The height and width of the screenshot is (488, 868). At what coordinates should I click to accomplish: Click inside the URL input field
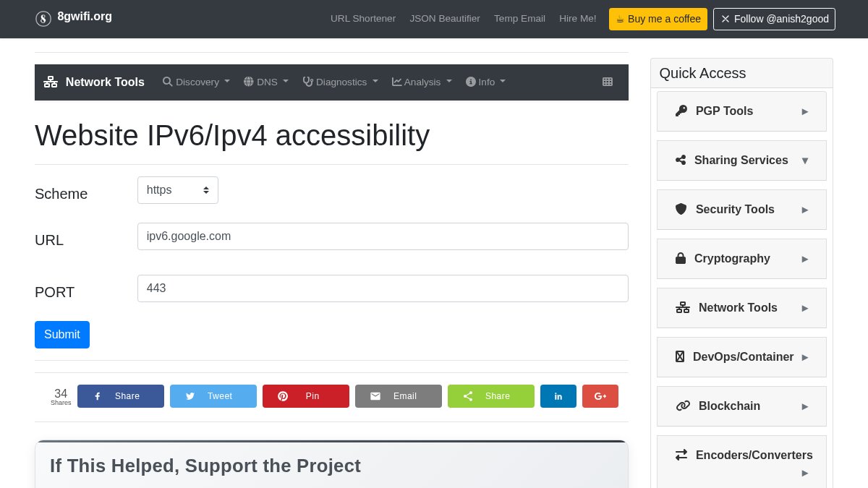point(383,236)
